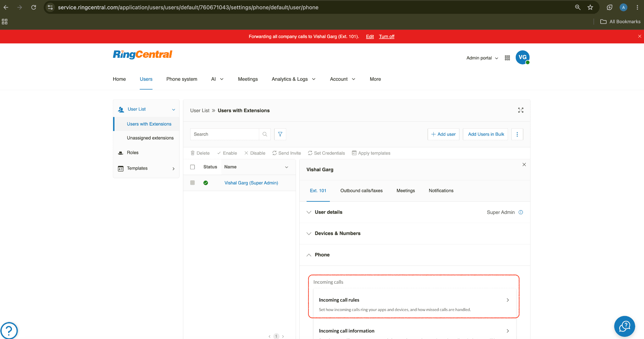
Task: Open Roles in the sidebar
Action: coord(132,153)
